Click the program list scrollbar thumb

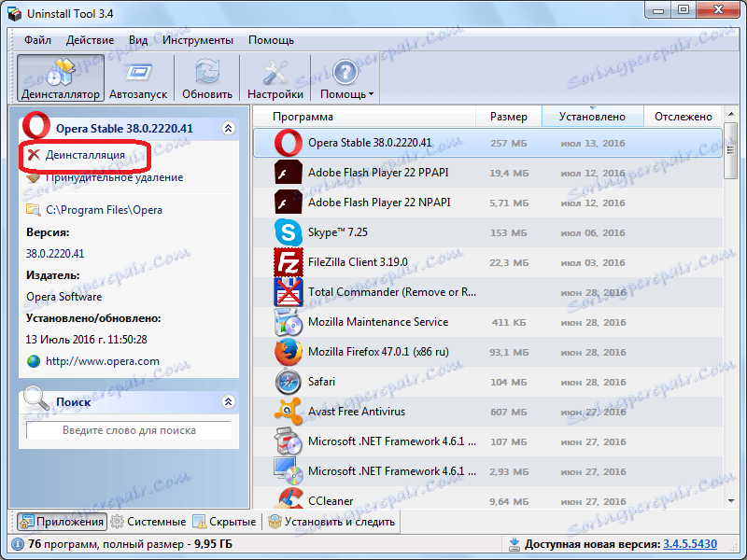coord(730,150)
